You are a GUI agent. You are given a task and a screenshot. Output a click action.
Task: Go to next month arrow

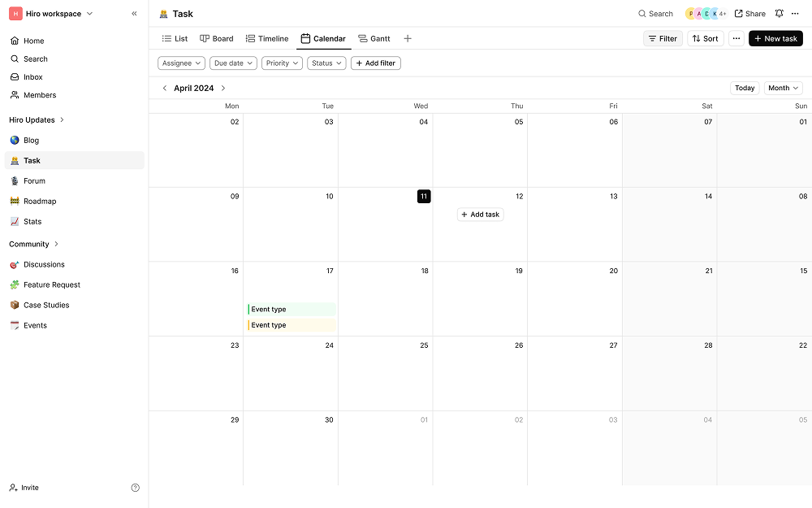(223, 88)
